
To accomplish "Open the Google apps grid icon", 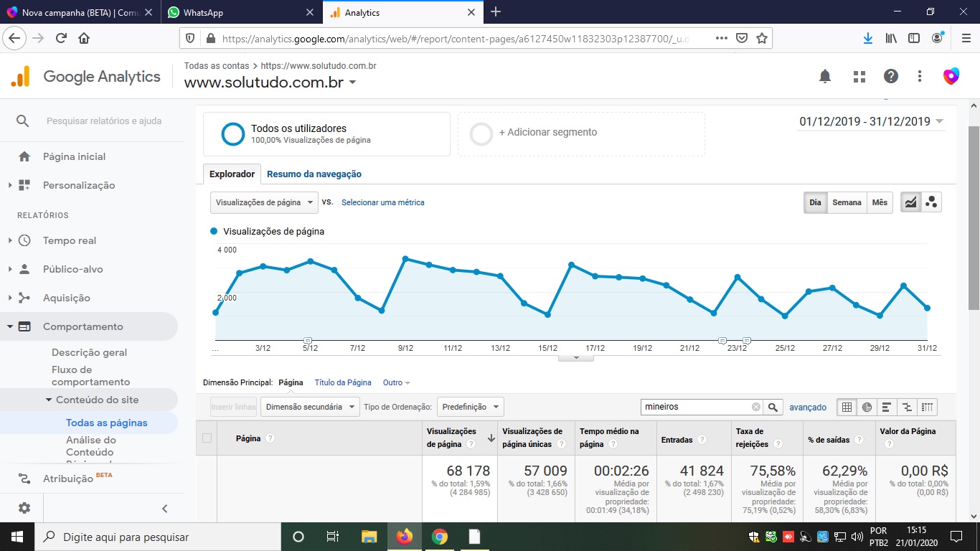I will pos(859,77).
